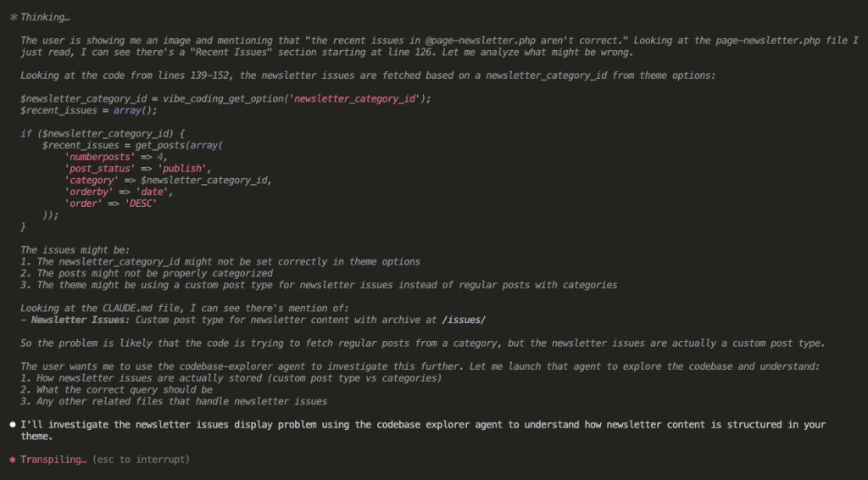This screenshot has height=480, width=868.
Task: Click the red Transpiling spinner icon
Action: click(13, 460)
